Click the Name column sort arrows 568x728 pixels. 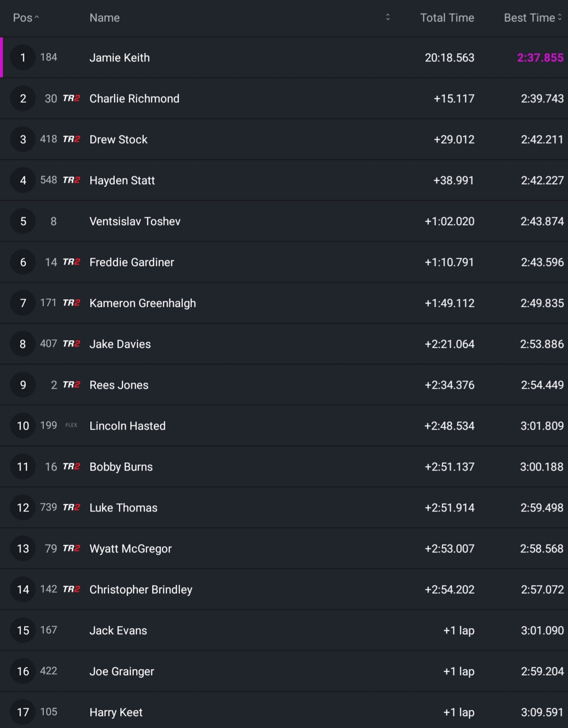pos(388,18)
